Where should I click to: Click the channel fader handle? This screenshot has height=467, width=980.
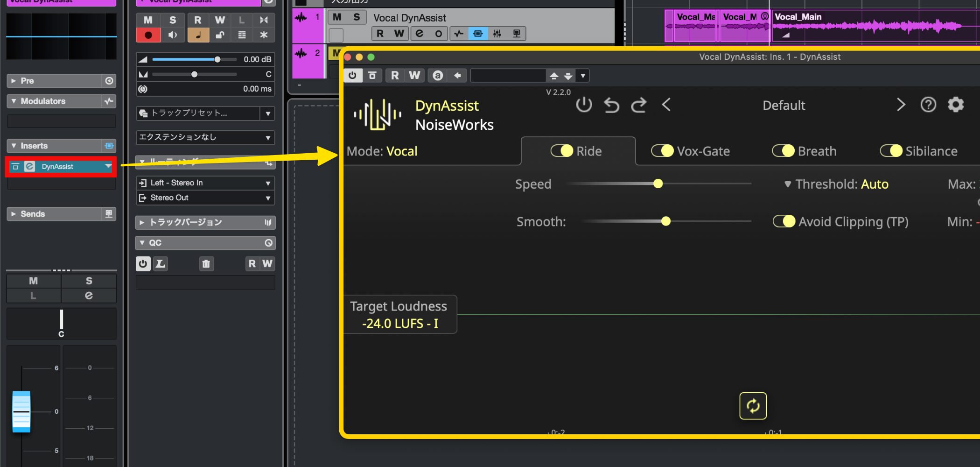[x=21, y=411]
